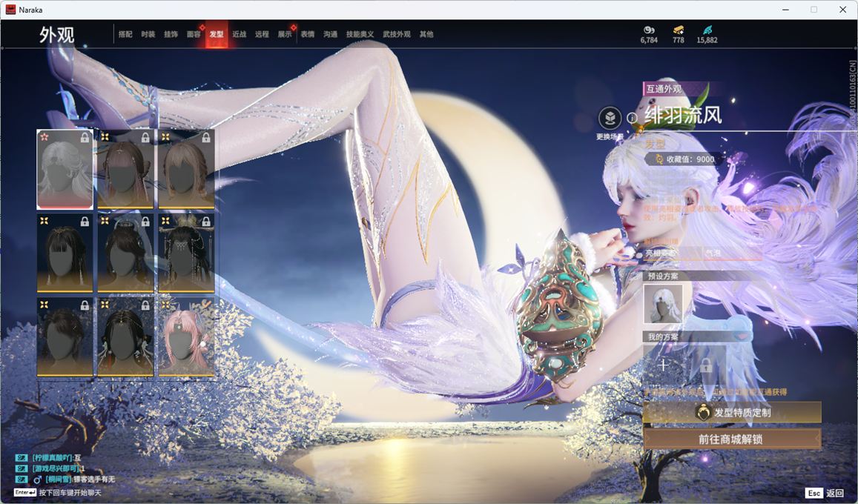Click the 更换场景 scene change icon
858x504 pixels.
[x=610, y=118]
